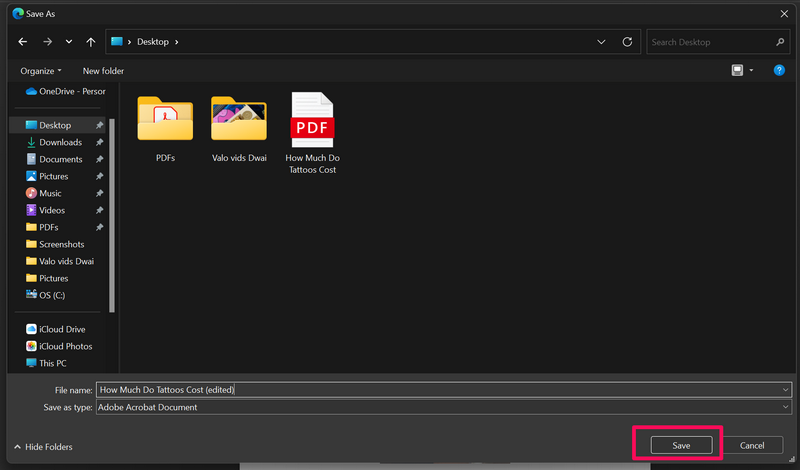Open the Recent locations dropdown arrow
This screenshot has width=800, height=470.
tap(68, 42)
